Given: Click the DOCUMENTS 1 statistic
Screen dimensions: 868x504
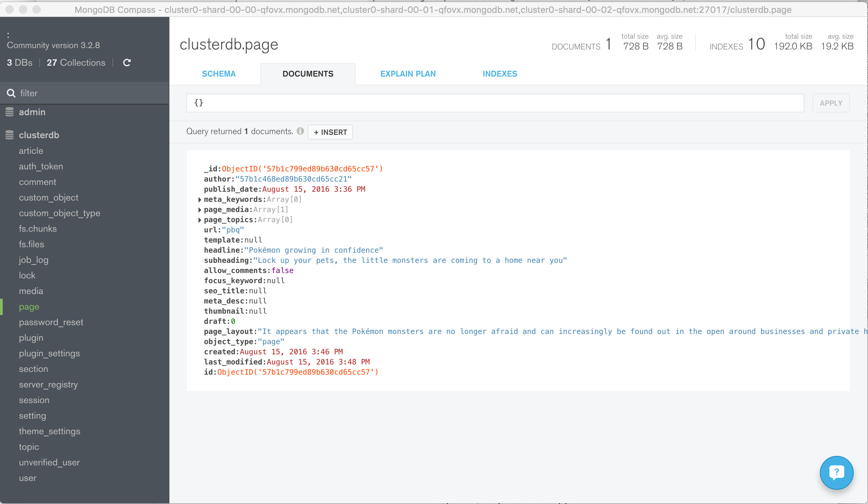Looking at the screenshot, I should click(581, 44).
